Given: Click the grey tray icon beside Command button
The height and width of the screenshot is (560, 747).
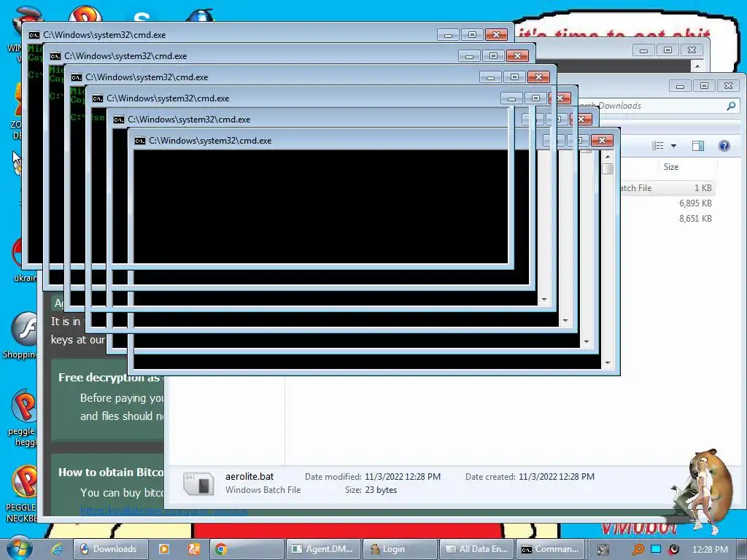Looking at the screenshot, I should (603, 550).
